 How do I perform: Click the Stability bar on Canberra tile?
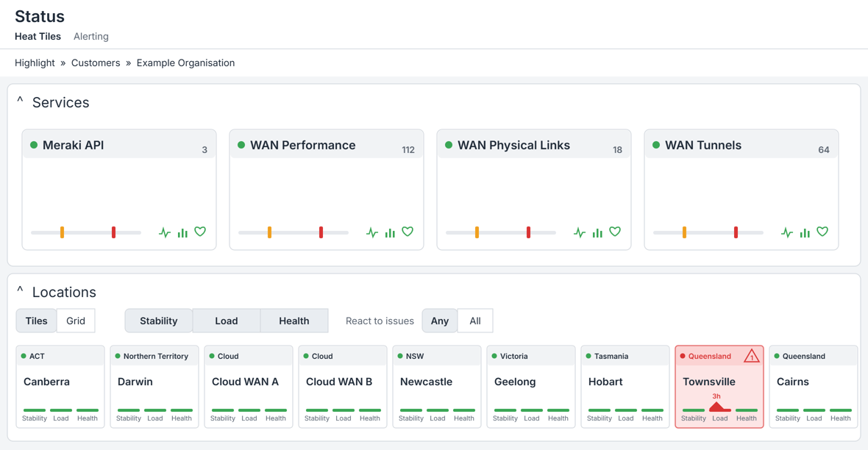pyautogui.click(x=35, y=410)
